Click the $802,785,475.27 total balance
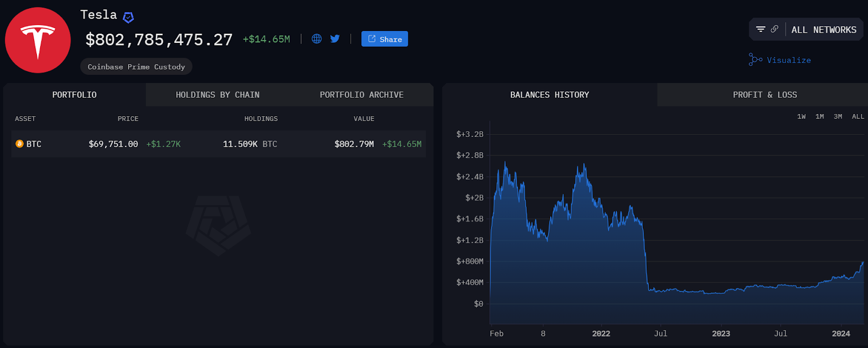 click(159, 40)
